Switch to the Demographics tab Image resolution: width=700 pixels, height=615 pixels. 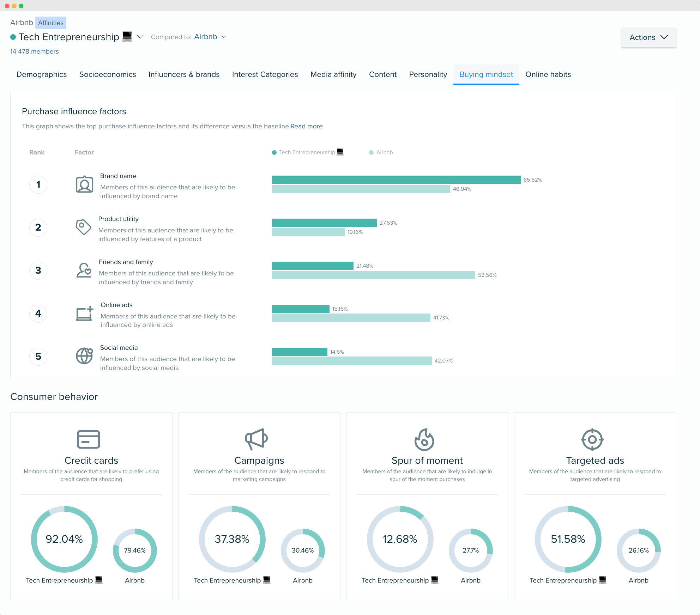(x=42, y=74)
